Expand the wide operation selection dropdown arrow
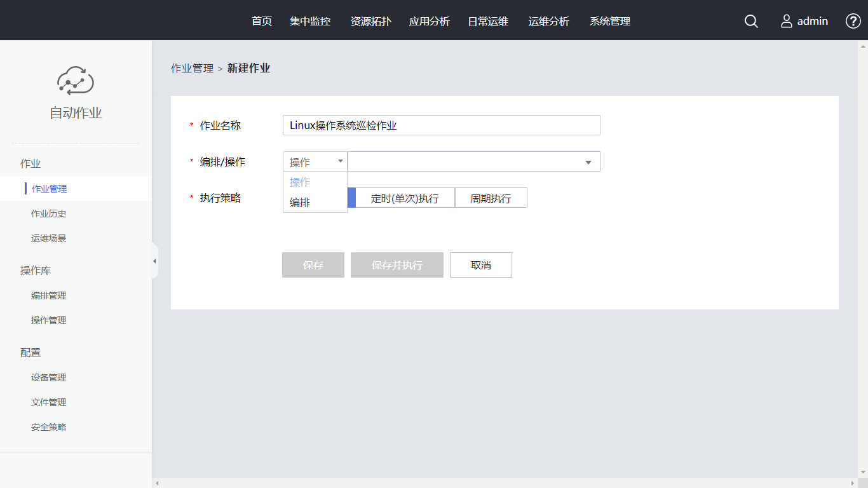This screenshot has width=868, height=488. [x=588, y=162]
